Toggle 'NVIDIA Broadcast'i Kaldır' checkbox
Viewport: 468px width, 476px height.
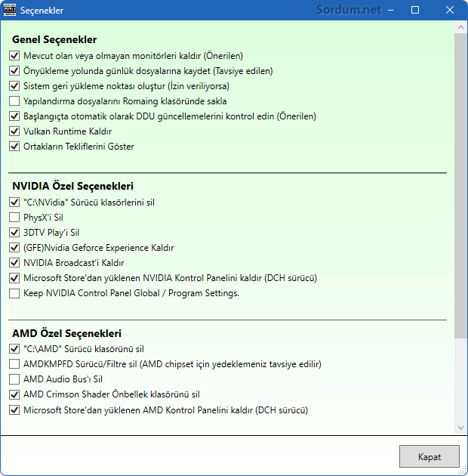click(15, 263)
